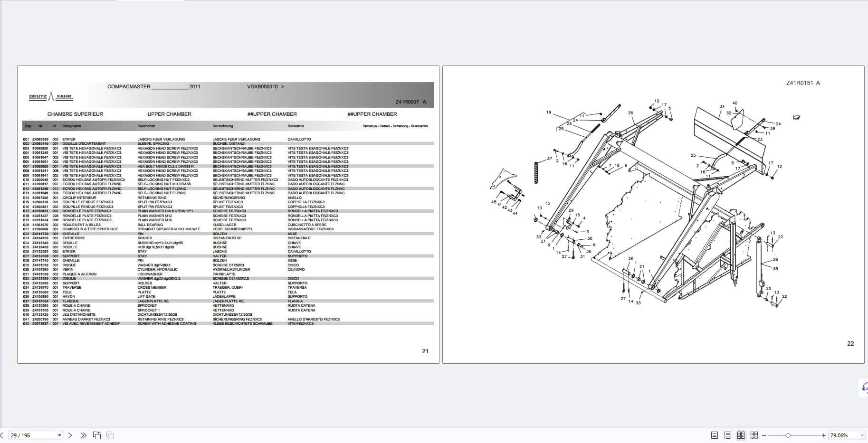
Task: Click 'Z41R0151 A' diagram reference code
Action: tap(803, 83)
